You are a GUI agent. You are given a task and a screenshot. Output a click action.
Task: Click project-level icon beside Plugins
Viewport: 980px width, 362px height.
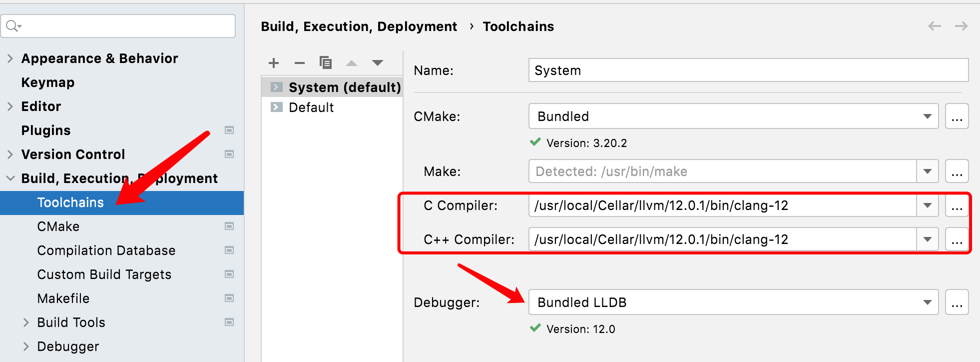click(x=229, y=130)
